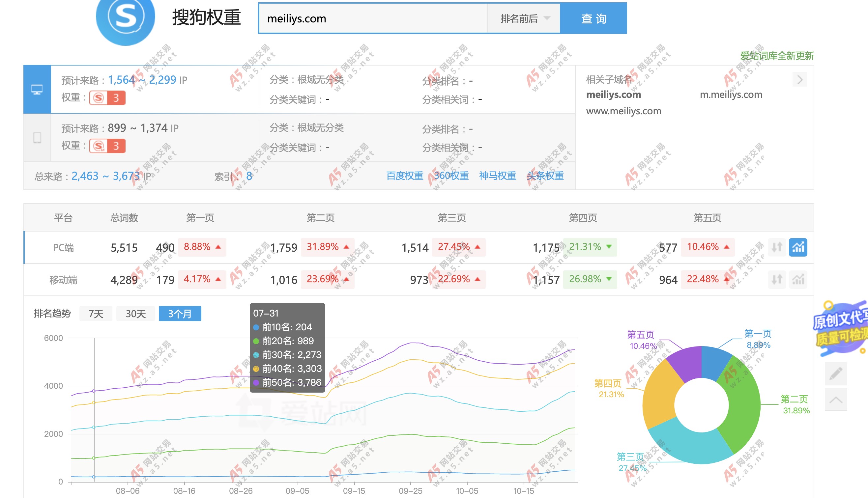
Task: Click the sort arrows icon in 移动端 row
Action: [x=777, y=279]
